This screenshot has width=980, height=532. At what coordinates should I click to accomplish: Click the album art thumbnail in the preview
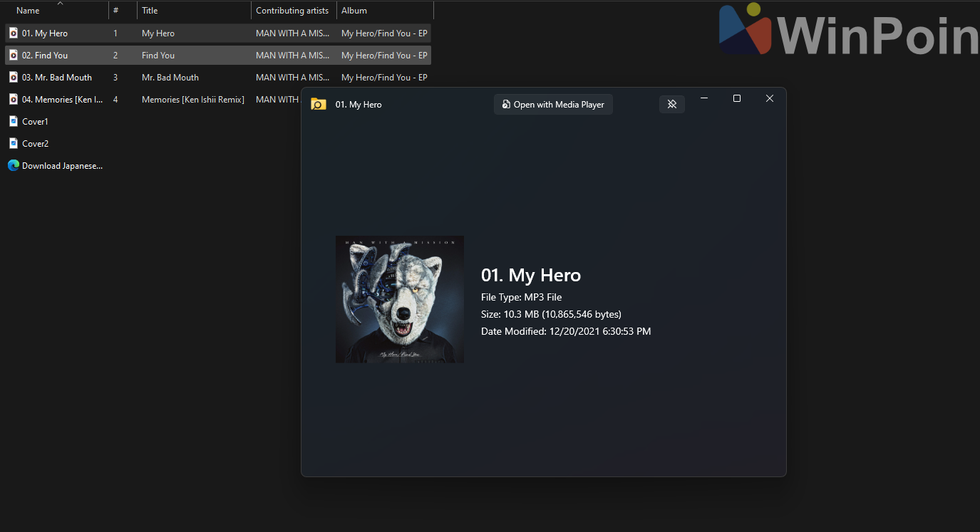(x=400, y=299)
